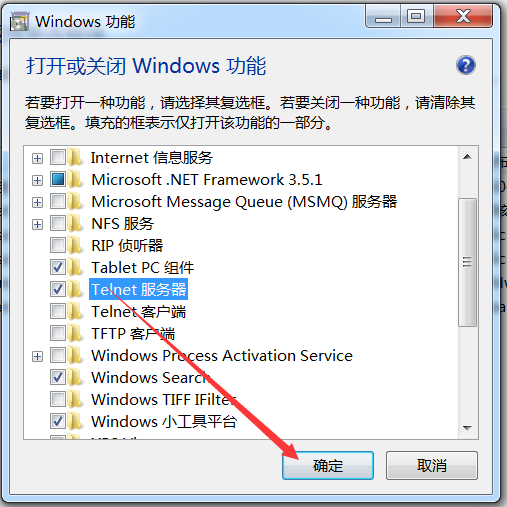Click the 取消 button
507x507 pixels.
tap(432, 465)
